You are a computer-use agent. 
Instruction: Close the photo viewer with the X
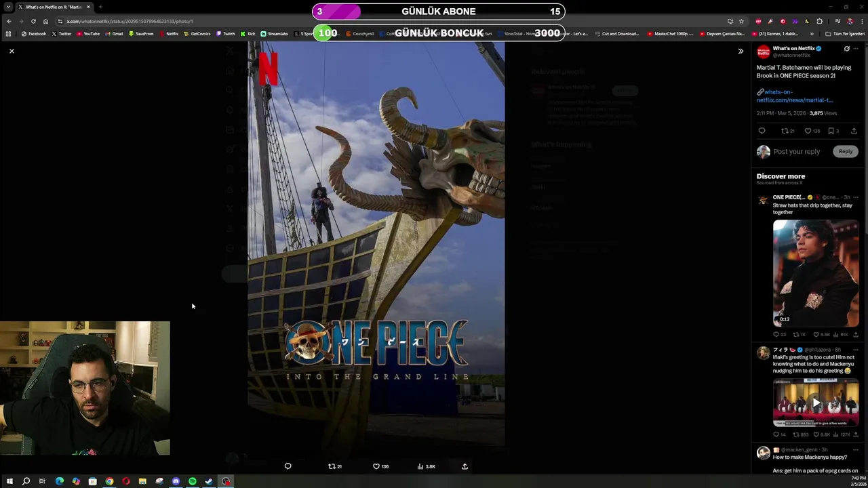click(12, 51)
